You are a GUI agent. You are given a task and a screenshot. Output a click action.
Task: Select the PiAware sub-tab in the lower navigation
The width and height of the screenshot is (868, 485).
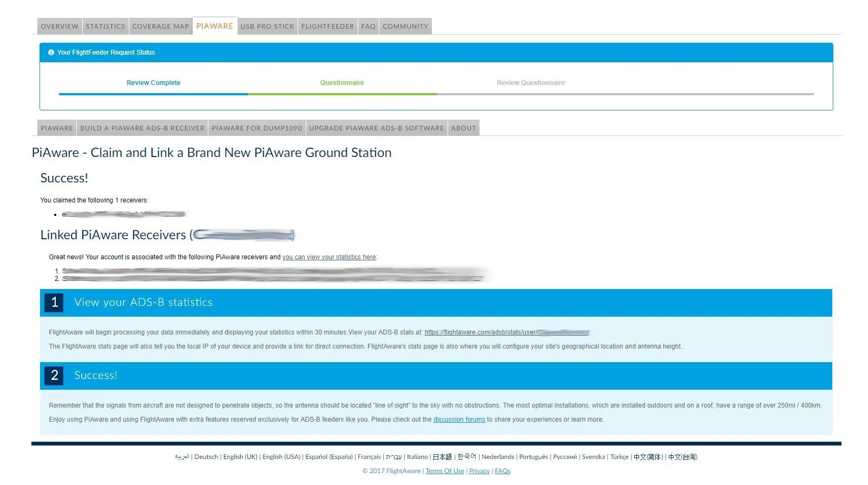coord(57,128)
